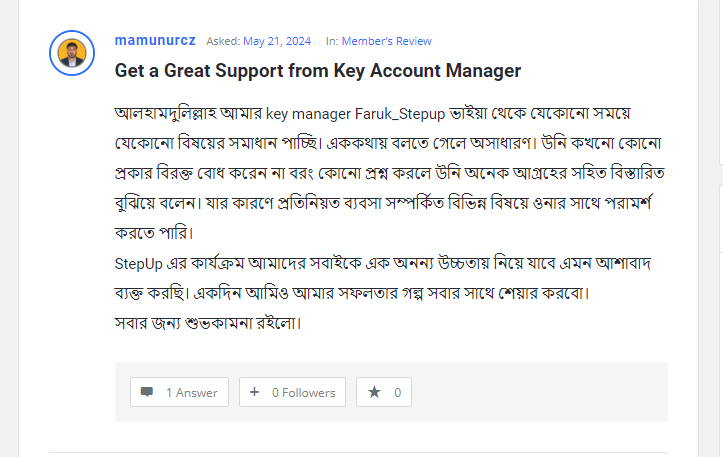The width and height of the screenshot is (723, 457).
Task: Open mamunurcz's profile via username
Action: pos(154,41)
